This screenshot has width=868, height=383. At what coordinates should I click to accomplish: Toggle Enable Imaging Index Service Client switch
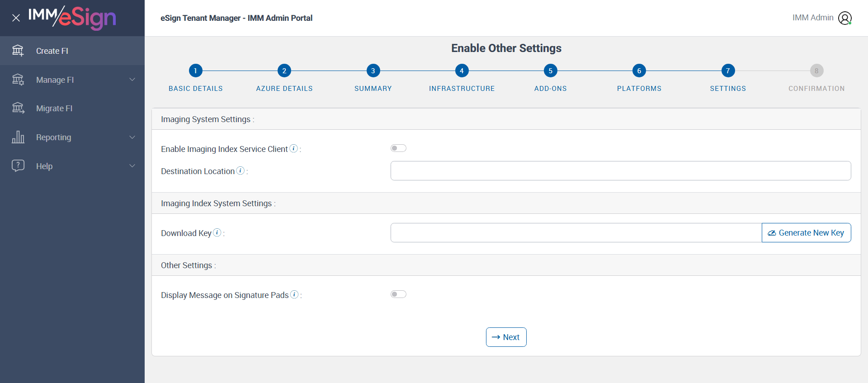click(398, 148)
